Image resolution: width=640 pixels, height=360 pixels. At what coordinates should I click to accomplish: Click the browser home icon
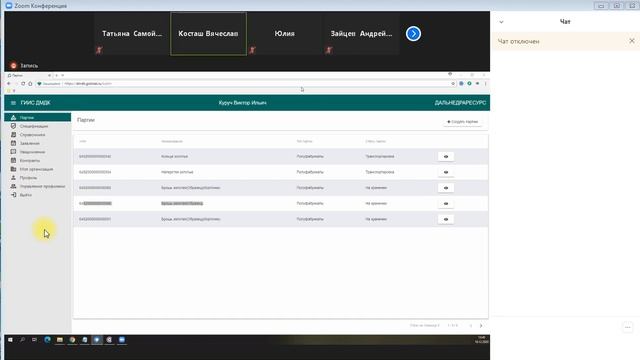[30, 84]
